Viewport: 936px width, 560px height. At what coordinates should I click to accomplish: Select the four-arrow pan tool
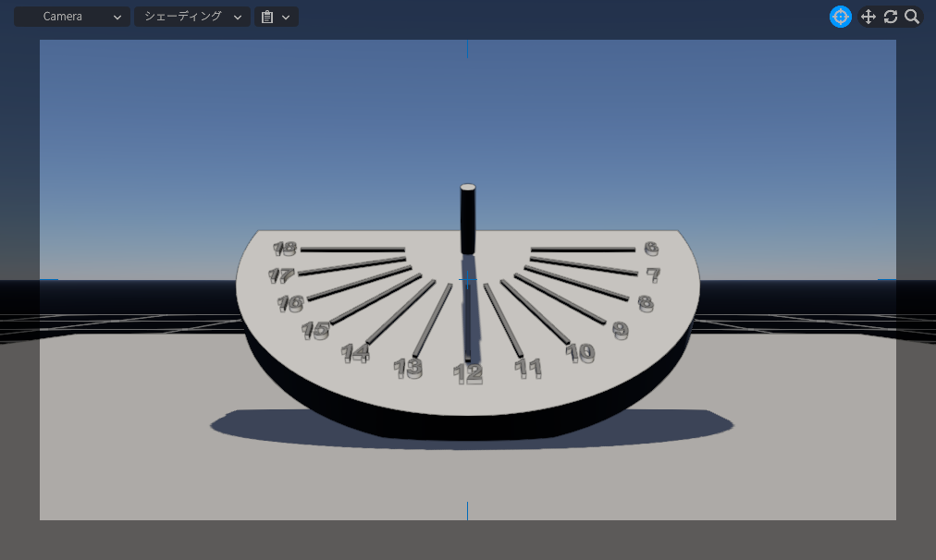(868, 17)
